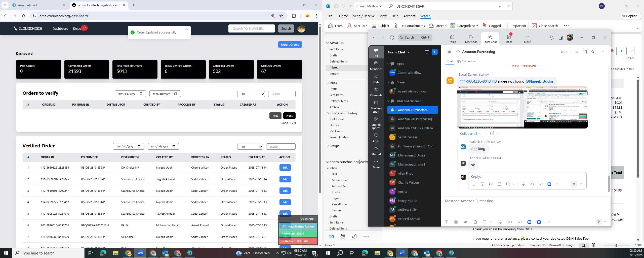
Task: Click Next in Orders to verify pagination
Action: [x=289, y=116]
